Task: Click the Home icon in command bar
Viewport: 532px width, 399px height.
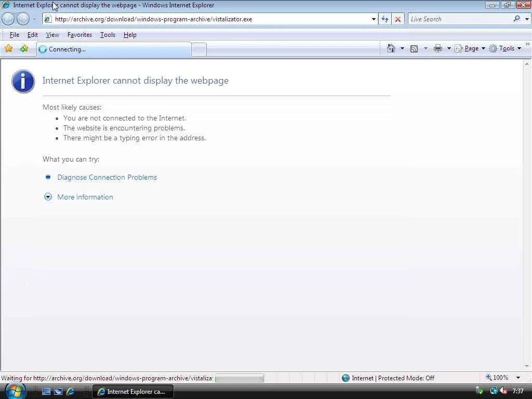Action: pos(391,48)
